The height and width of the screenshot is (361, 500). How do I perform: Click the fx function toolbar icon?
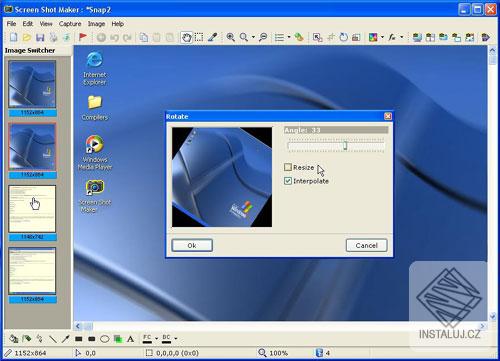[392, 37]
